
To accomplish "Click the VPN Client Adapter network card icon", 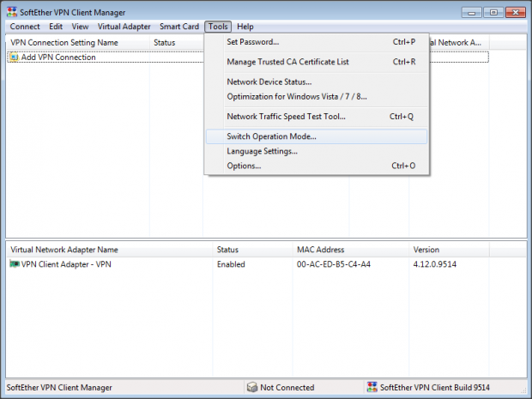I will coord(15,263).
